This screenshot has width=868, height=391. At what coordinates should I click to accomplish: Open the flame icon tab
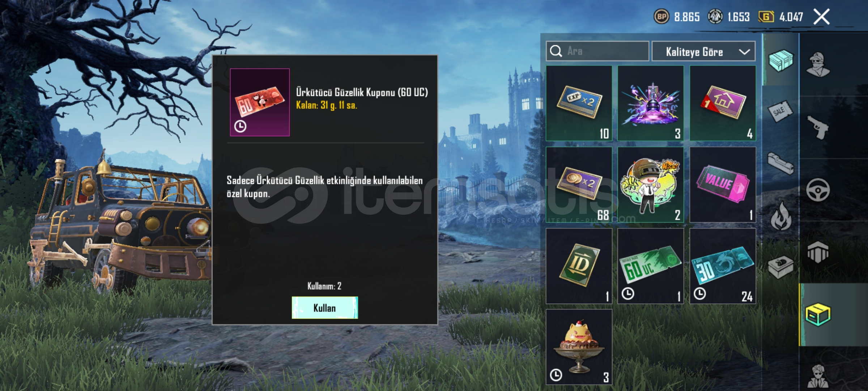point(781,216)
